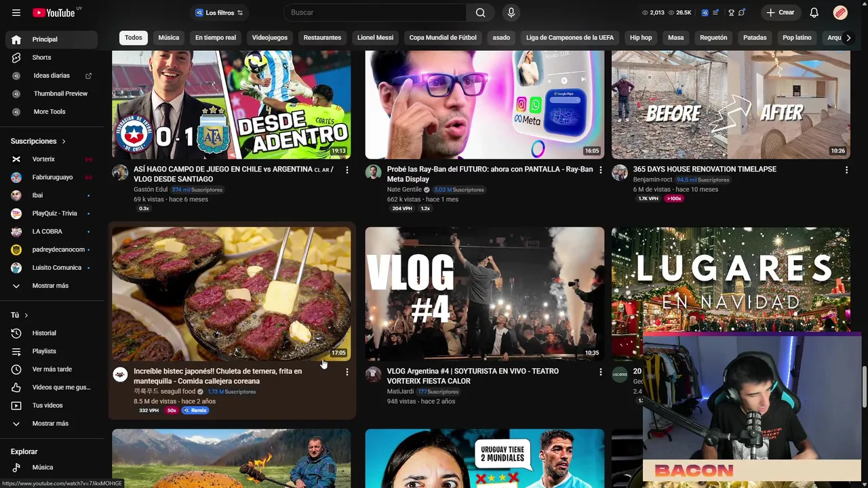This screenshot has height=488, width=868.
Task: Open Playlists in sidebar
Action: pyautogui.click(x=53, y=351)
